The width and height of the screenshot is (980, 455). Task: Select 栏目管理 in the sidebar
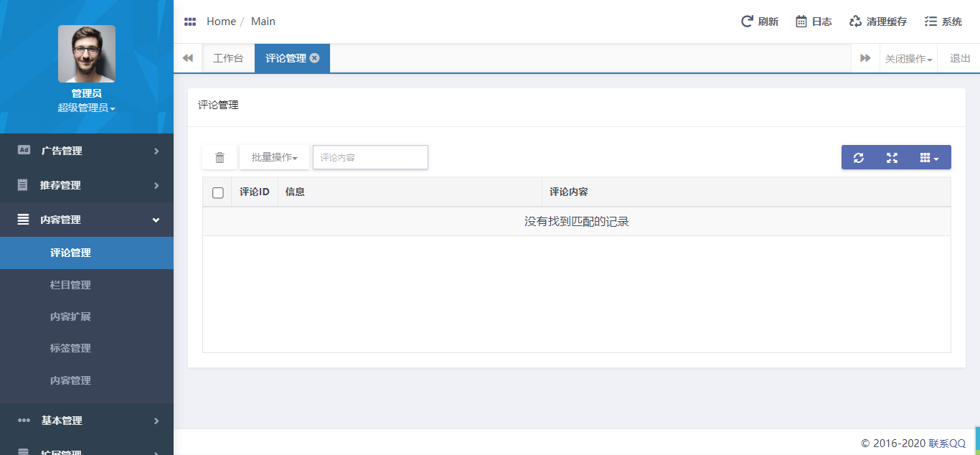pos(70,285)
